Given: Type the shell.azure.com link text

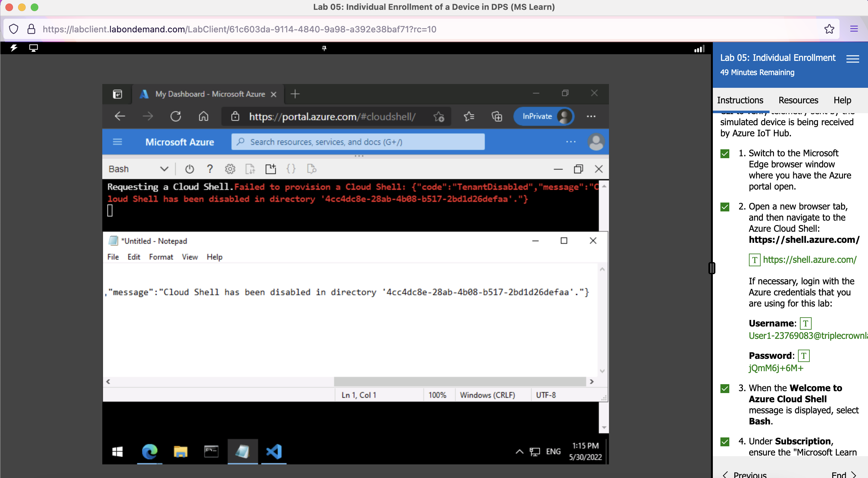Looking at the screenshot, I should [809, 259].
